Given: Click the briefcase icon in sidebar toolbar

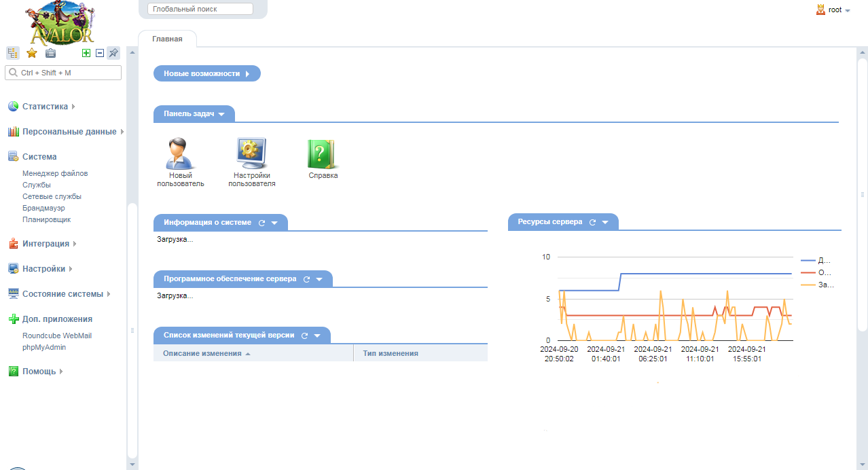Looking at the screenshot, I should click(50, 53).
